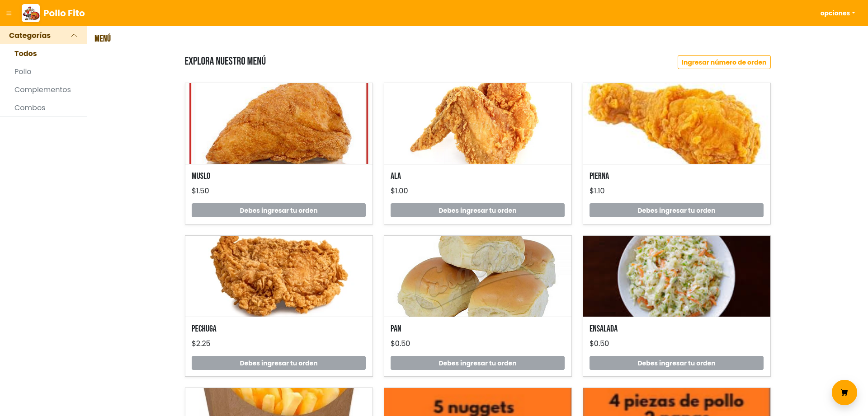This screenshot has width=868, height=416.
Task: Collapse the Categorías chevron
Action: (74, 35)
